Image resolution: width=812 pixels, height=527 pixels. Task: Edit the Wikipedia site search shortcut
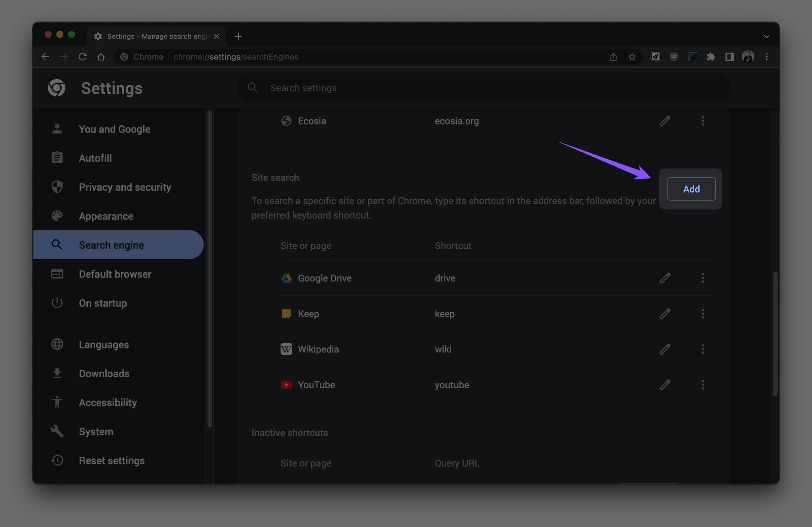665,349
